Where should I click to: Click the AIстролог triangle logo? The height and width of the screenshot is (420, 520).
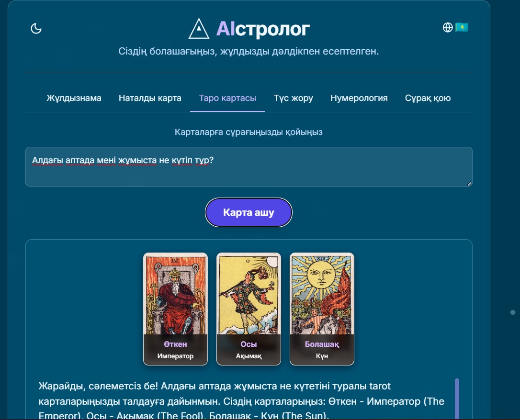(x=199, y=29)
